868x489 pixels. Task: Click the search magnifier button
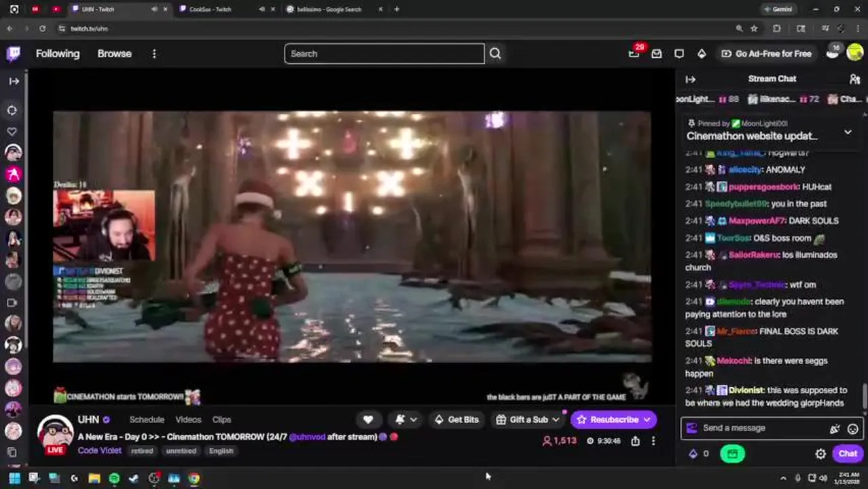[x=495, y=54]
